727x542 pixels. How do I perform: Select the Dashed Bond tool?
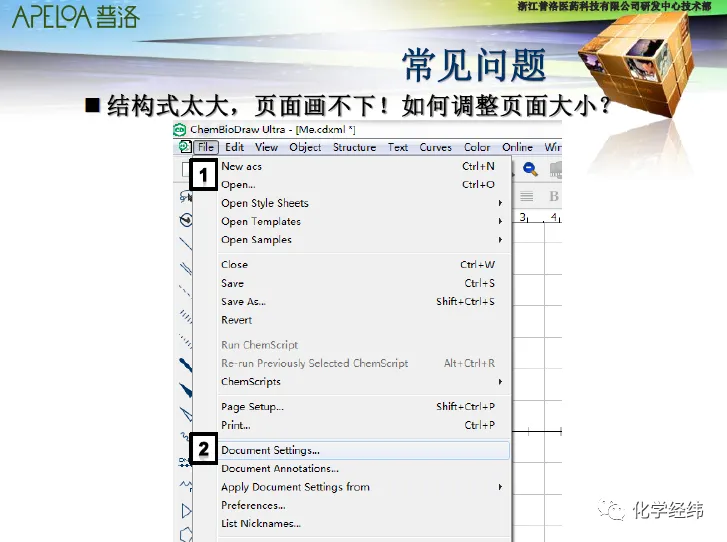pyautogui.click(x=185, y=292)
